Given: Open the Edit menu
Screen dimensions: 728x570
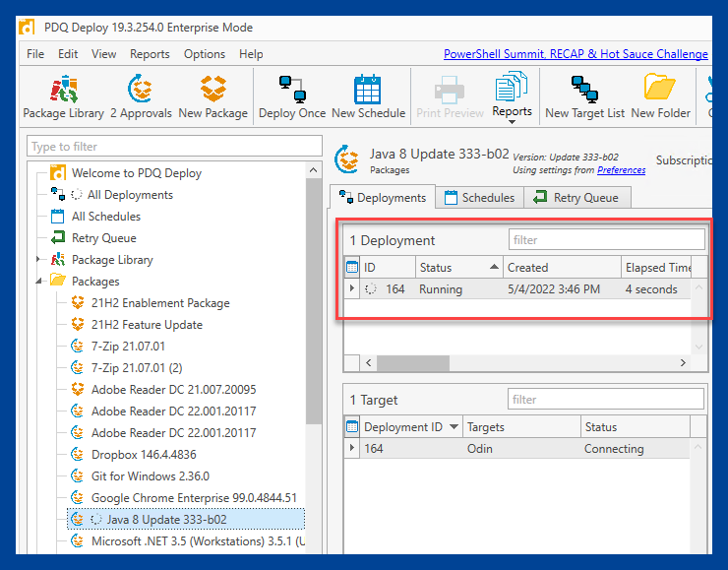Looking at the screenshot, I should point(68,54).
